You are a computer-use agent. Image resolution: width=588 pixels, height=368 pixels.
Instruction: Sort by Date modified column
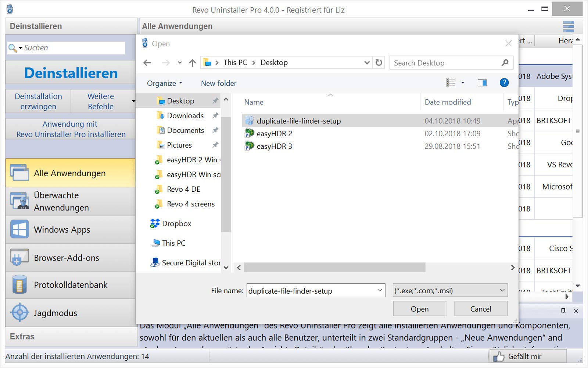(448, 102)
